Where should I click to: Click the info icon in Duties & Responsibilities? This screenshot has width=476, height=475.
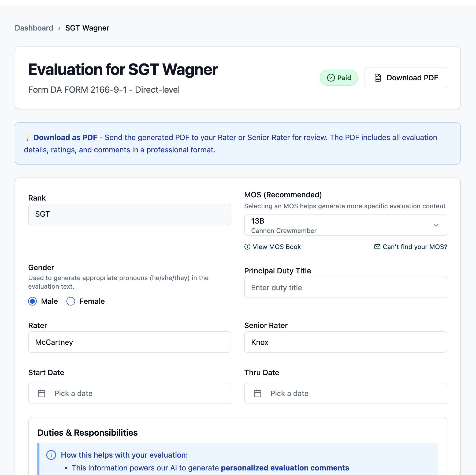51,455
